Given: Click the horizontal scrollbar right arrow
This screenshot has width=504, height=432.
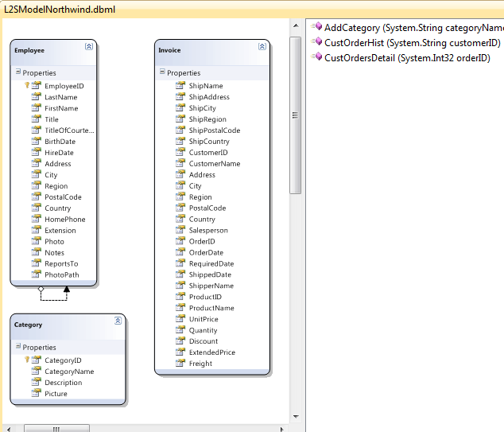Looking at the screenshot, I should pos(281,429).
